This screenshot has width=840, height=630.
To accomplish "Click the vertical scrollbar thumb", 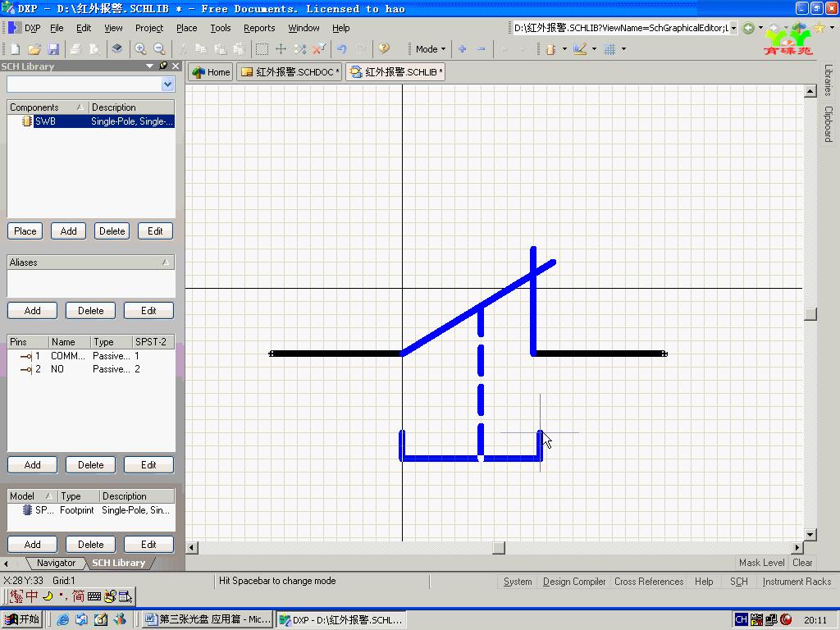I will tap(810, 313).
